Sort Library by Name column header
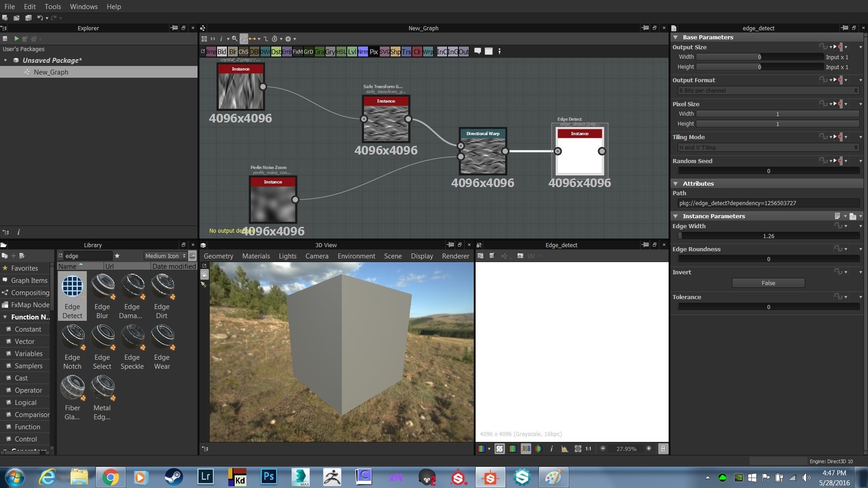The height and width of the screenshot is (488, 868). (x=81, y=267)
